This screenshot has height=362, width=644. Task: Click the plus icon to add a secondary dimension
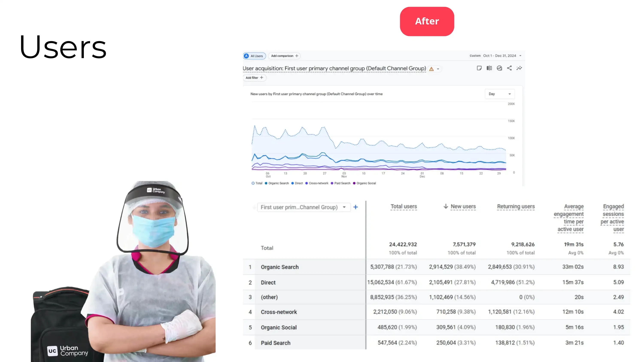(x=355, y=207)
